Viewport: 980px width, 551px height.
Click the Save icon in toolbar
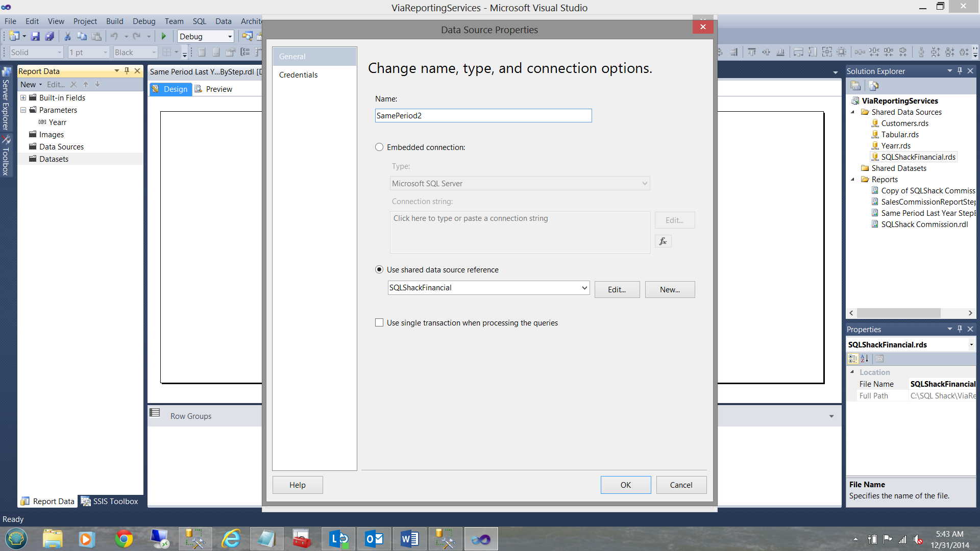pyautogui.click(x=35, y=36)
